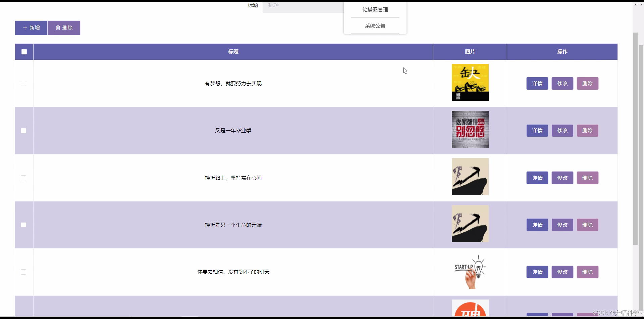This screenshot has width=644, height=319.
Task: Open the 轮播图管理 menu item
Action: pos(374,10)
